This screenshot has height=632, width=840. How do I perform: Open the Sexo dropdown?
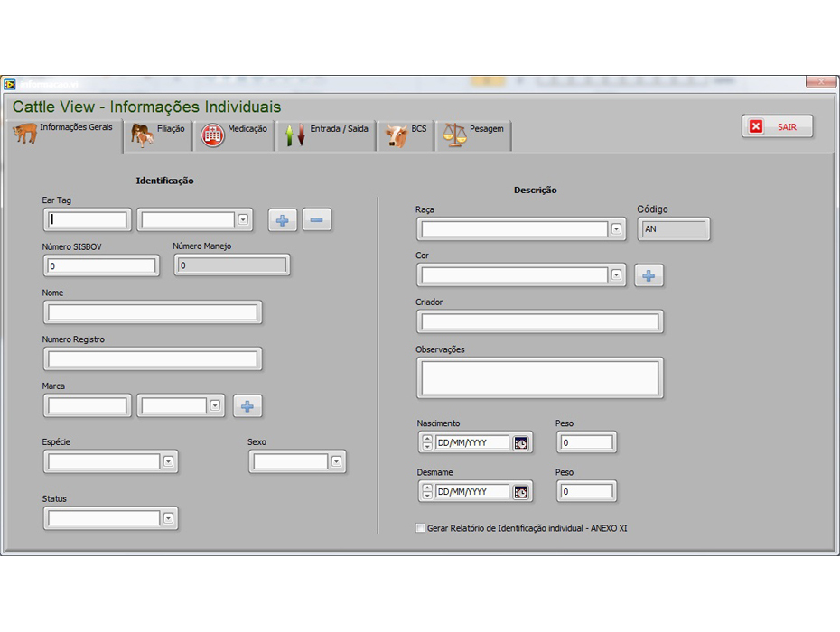click(336, 462)
